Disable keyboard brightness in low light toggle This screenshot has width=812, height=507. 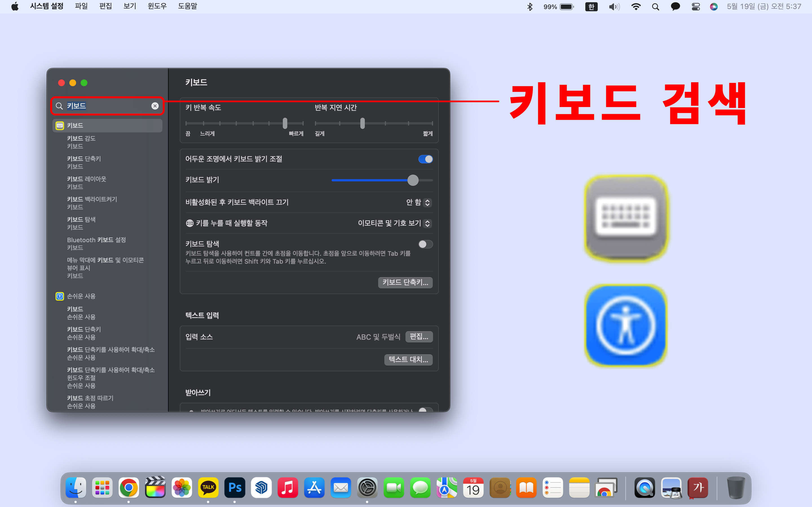[x=425, y=159]
